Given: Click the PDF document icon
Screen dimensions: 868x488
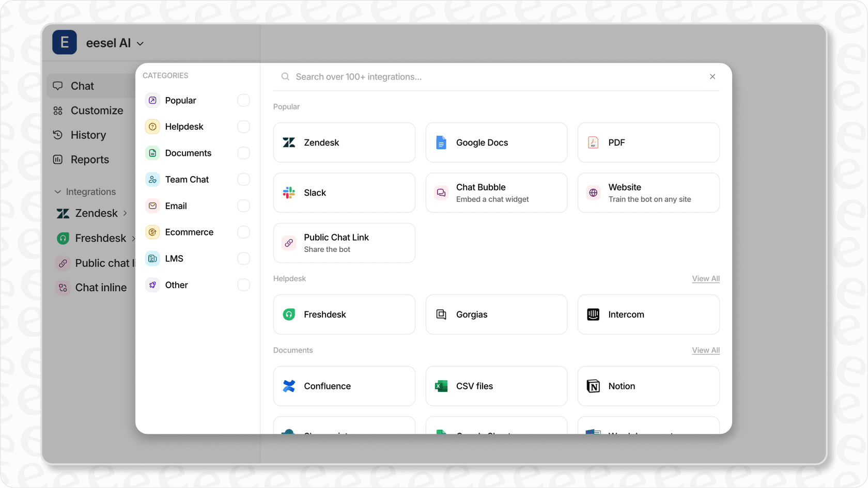Looking at the screenshot, I should pos(593,143).
